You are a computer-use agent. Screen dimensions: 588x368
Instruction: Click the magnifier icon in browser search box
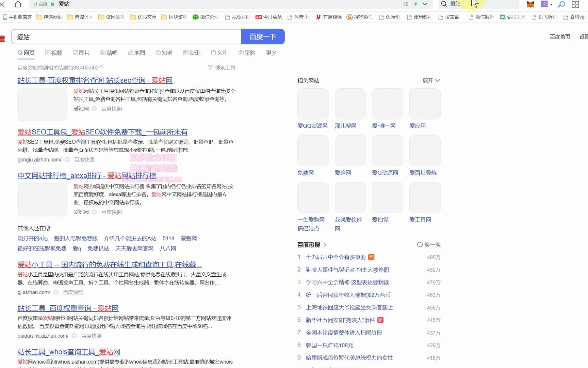click(x=444, y=4)
